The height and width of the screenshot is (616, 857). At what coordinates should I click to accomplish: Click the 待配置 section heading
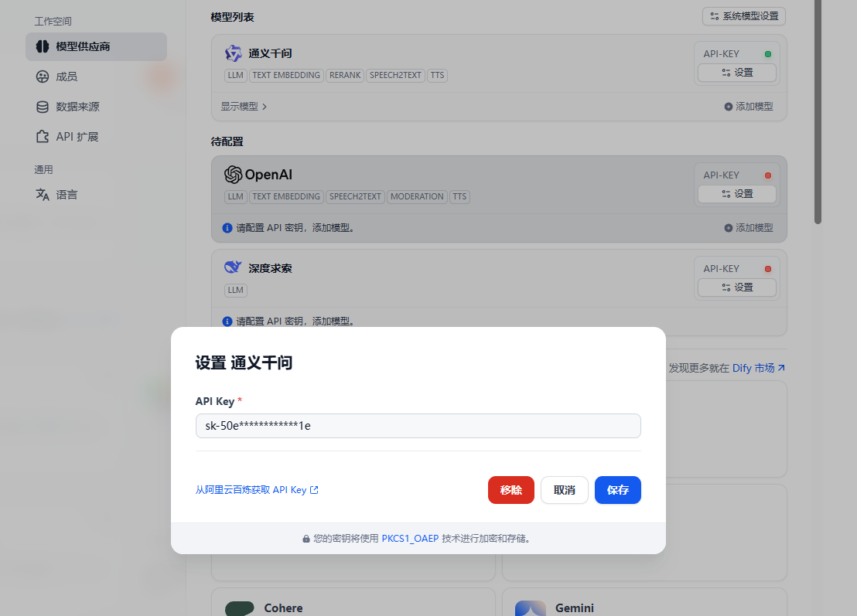click(x=227, y=141)
